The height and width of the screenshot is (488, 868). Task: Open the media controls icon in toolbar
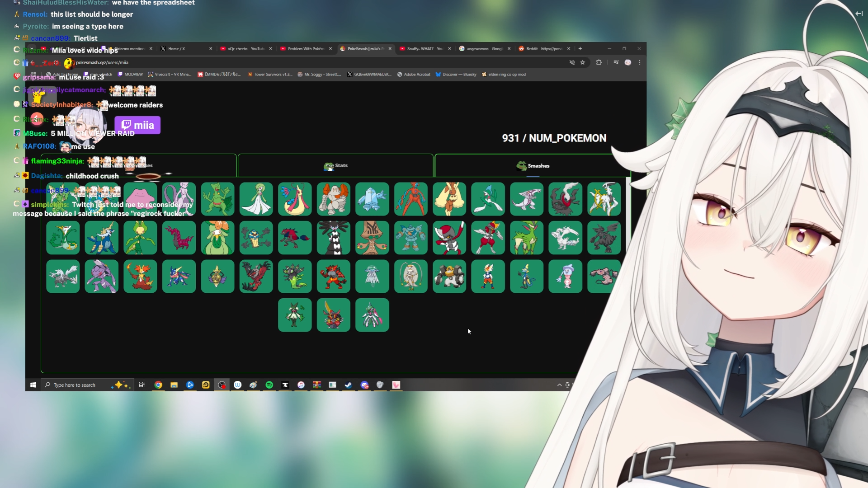616,62
